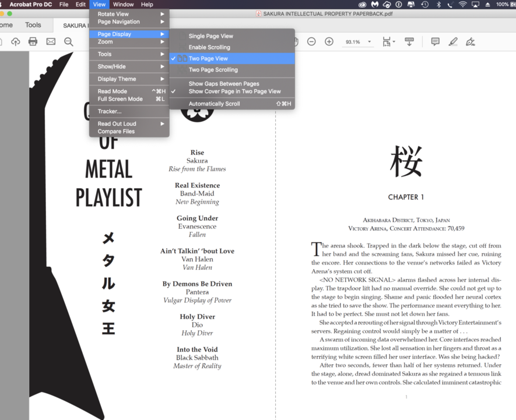Click the eject icon in menu bar
This screenshot has height=420, width=516.
tap(487, 4)
